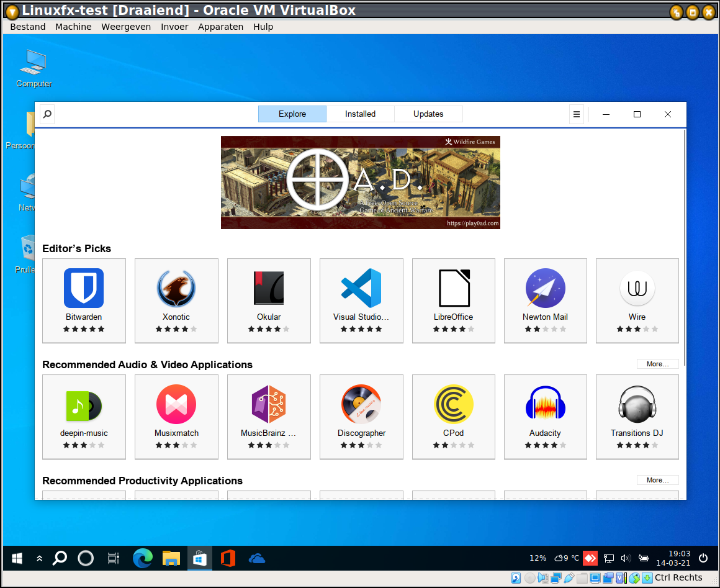The image size is (720, 588).
Task: Open the Machine menu
Action: 73,27
